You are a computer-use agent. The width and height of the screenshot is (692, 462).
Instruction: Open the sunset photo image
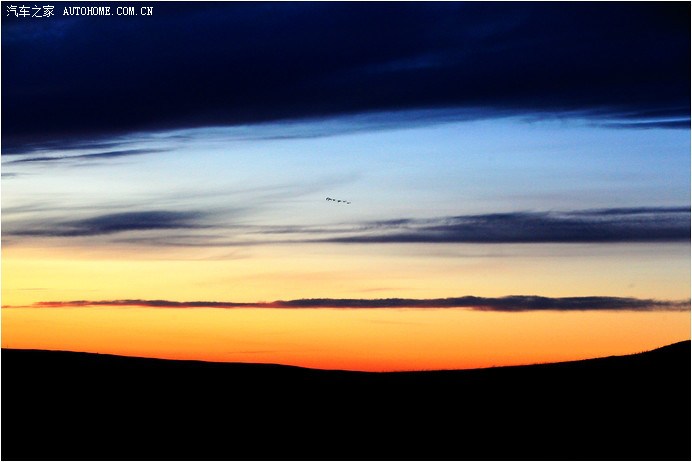tap(346, 231)
